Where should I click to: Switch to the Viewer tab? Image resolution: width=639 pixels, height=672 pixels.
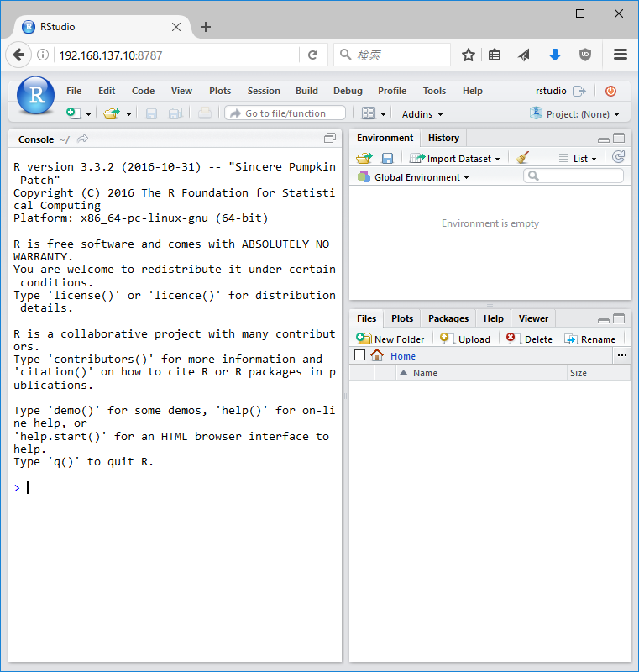click(x=533, y=318)
